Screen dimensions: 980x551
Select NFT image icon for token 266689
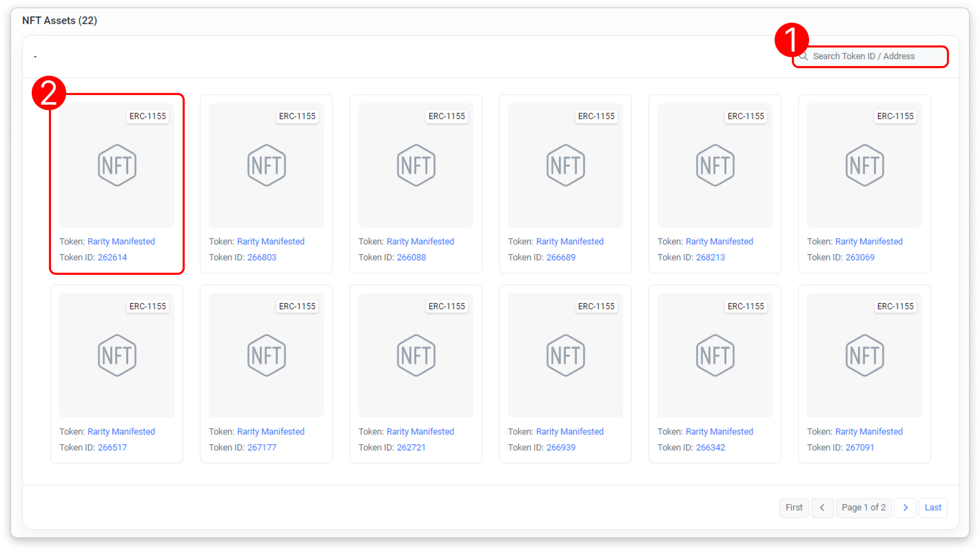click(565, 165)
